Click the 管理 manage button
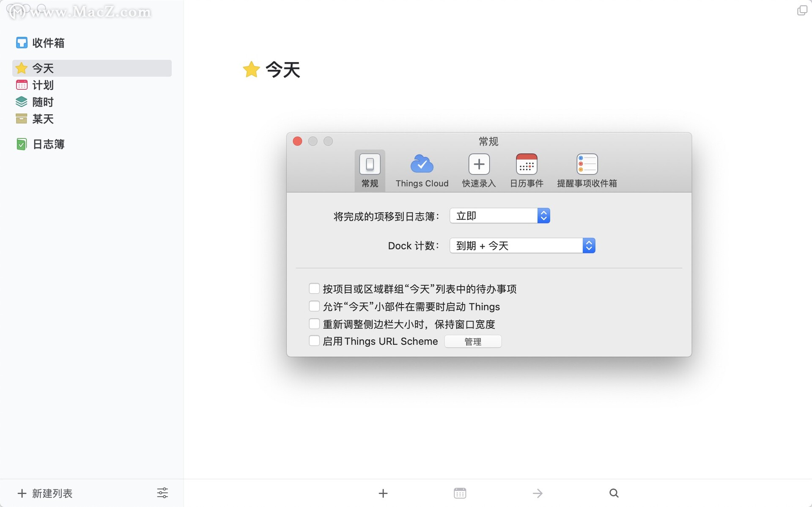 click(473, 342)
